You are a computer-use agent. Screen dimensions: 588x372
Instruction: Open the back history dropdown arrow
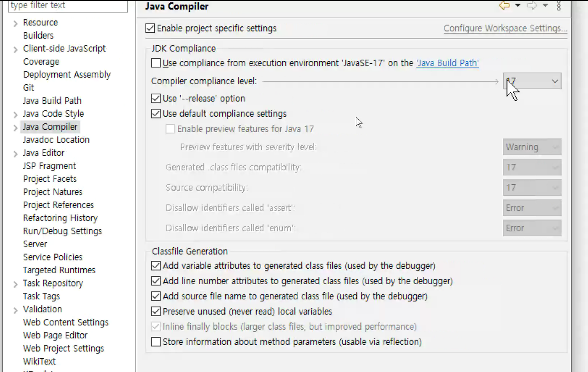click(518, 6)
